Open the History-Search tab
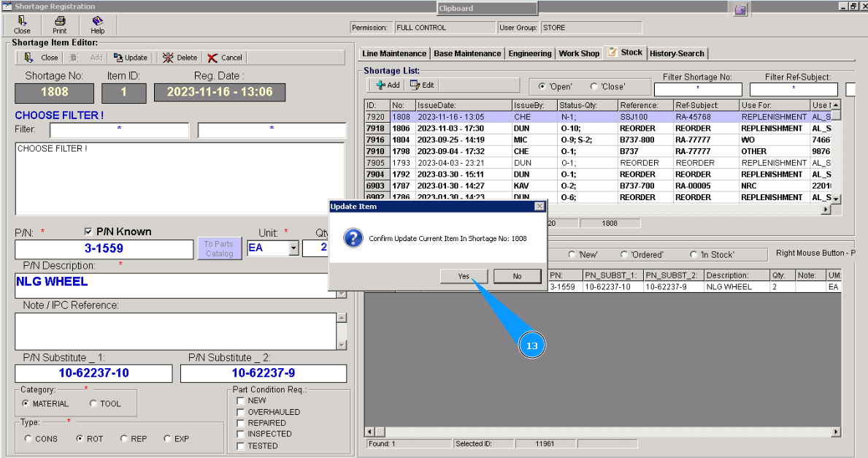Image resolution: width=868 pixels, height=458 pixels. [677, 53]
